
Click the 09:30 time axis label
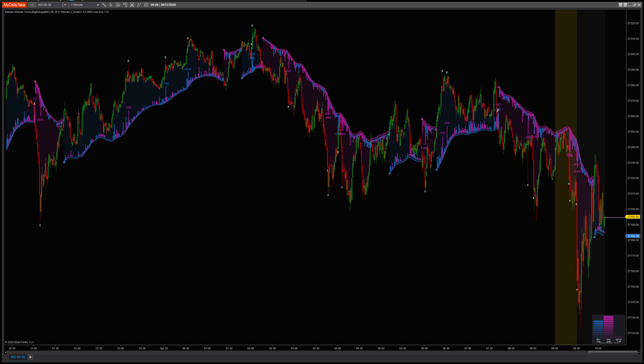coord(576,348)
